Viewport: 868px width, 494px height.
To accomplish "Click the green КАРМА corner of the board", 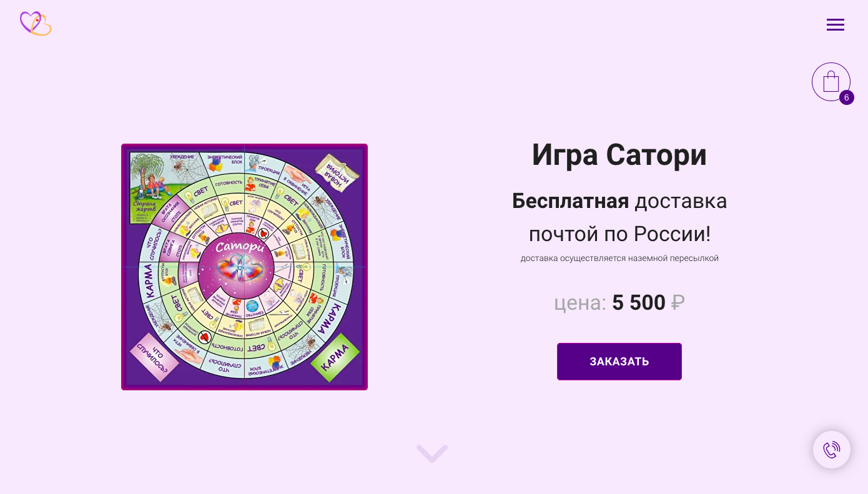I will pyautogui.click(x=335, y=358).
